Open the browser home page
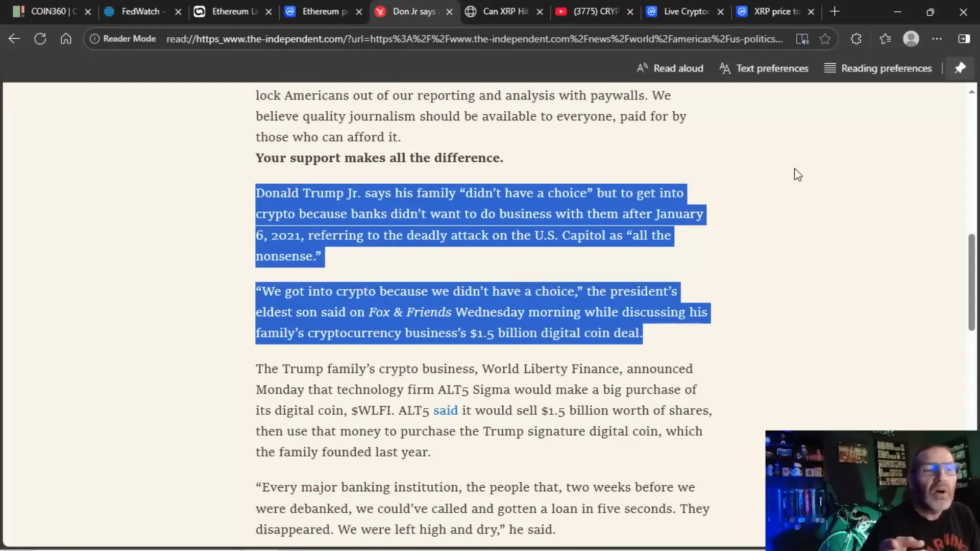This screenshot has width=980, height=551. (x=66, y=39)
